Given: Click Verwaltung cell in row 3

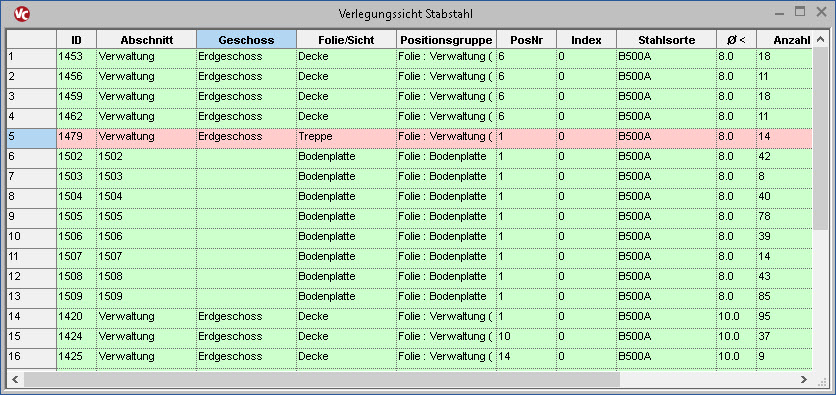Looking at the screenshot, I should [x=147, y=99].
